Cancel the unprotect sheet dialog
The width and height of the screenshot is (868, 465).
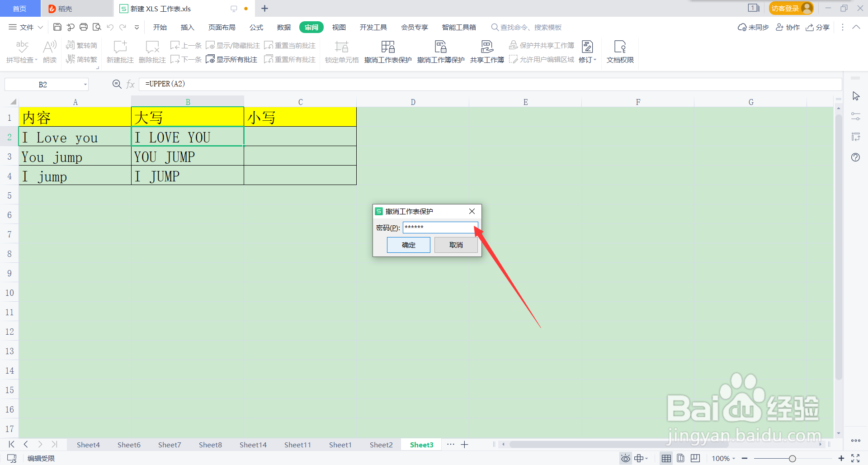[456, 245]
